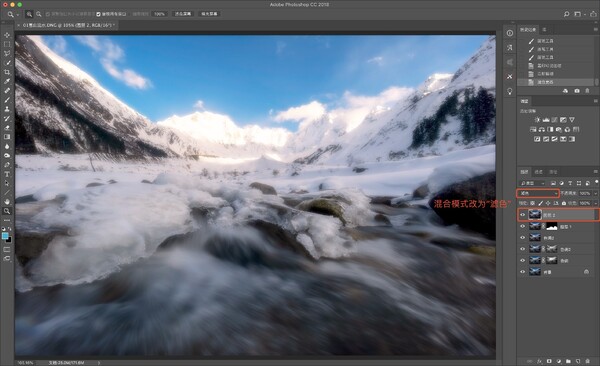Toggle layer filtering switch in Layers panel
The width and height of the screenshot is (600, 366).
point(596,182)
